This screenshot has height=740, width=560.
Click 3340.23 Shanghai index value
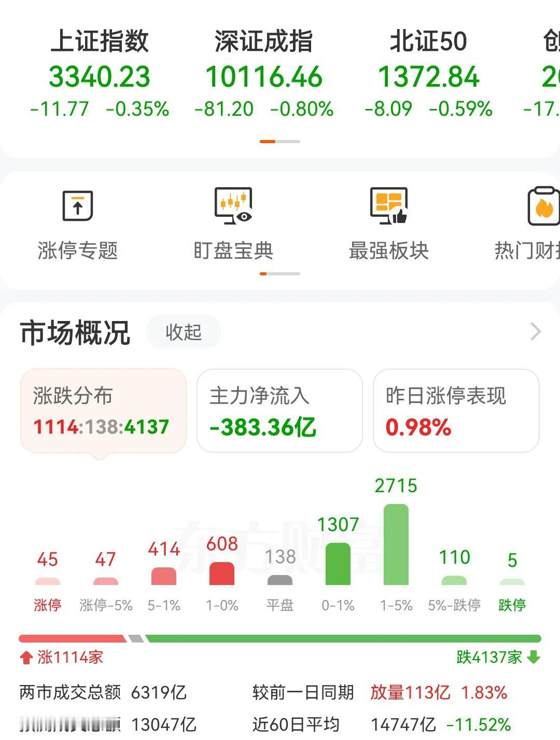[100, 77]
